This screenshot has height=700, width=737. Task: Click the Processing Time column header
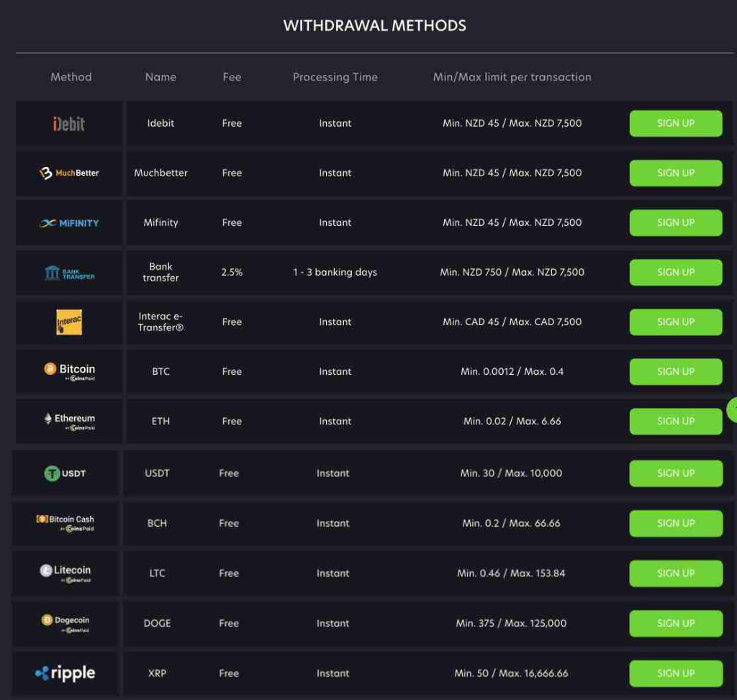pyautogui.click(x=335, y=77)
